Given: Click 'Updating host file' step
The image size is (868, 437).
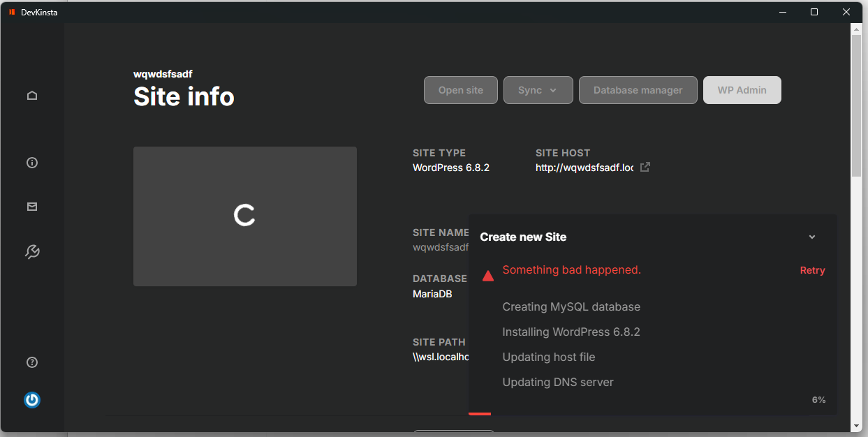Looking at the screenshot, I should click(549, 357).
